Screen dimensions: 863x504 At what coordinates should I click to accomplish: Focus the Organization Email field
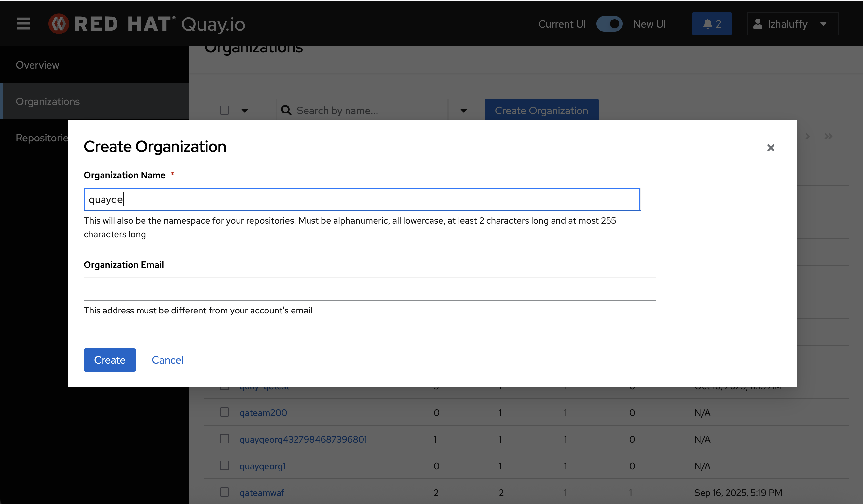coord(370,289)
